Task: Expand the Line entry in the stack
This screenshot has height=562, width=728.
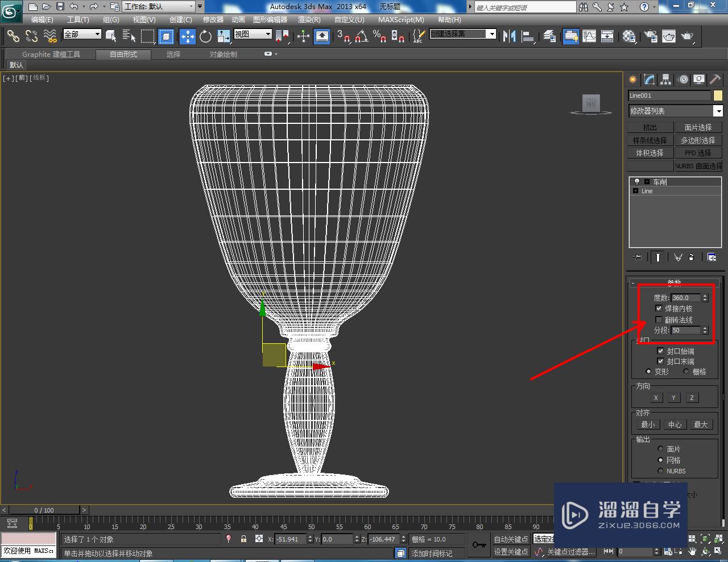Action: [x=635, y=191]
